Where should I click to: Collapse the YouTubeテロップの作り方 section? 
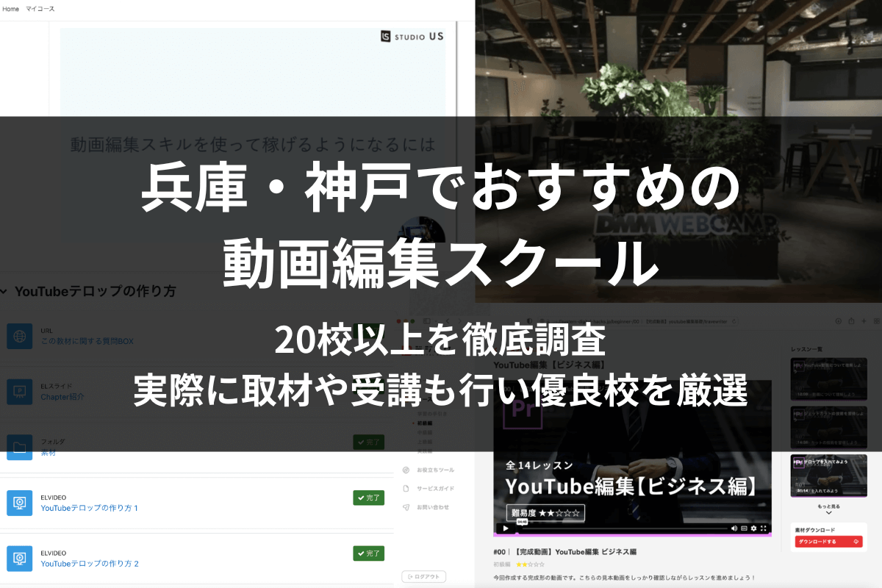6,292
